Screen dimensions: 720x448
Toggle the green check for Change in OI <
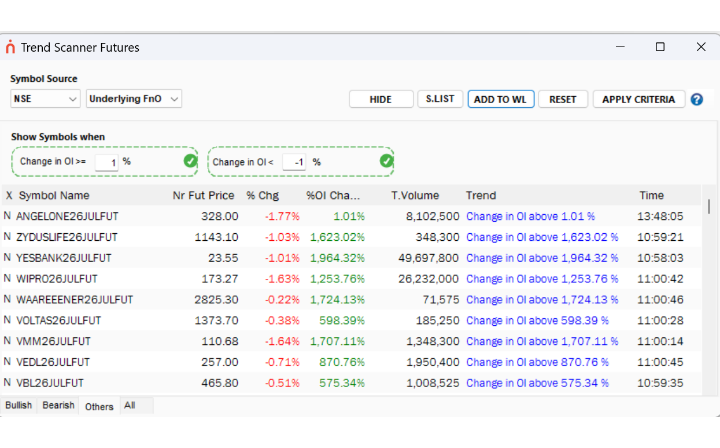386,161
